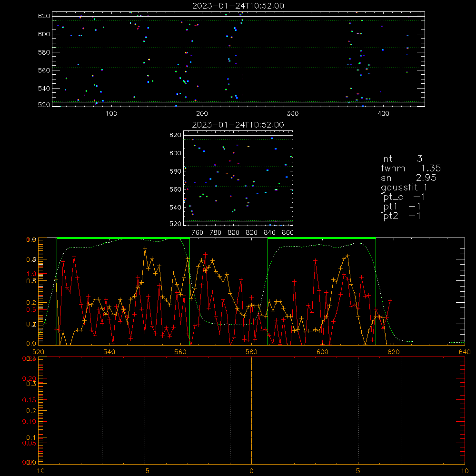Click the white dotted vertical line at 5
This screenshot has height=476, width=476.
point(358,410)
